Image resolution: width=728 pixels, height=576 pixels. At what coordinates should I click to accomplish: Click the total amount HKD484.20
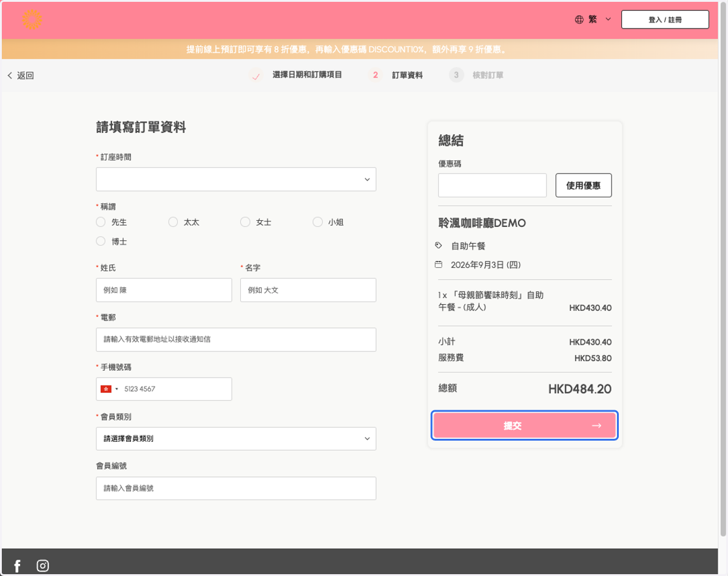[579, 389]
